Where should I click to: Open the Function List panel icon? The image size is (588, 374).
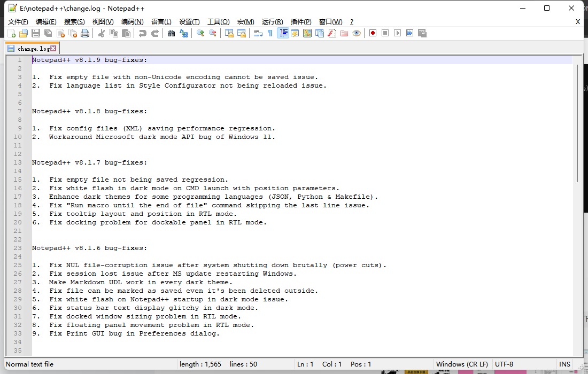click(332, 33)
